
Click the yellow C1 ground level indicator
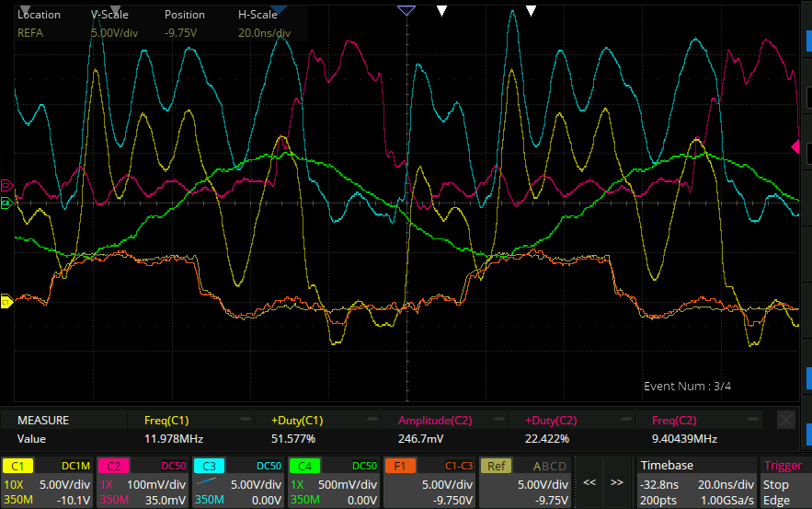coord(6,301)
